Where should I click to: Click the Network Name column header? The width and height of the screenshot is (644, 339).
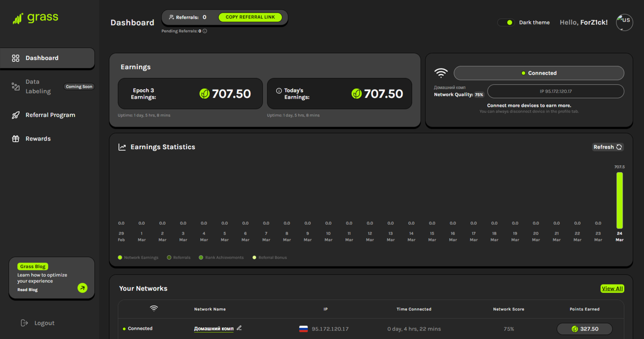[x=210, y=309]
